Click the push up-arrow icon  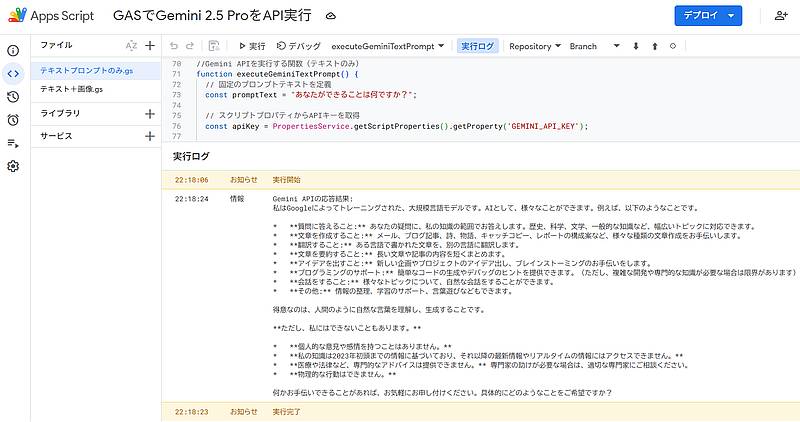pyautogui.click(x=655, y=46)
